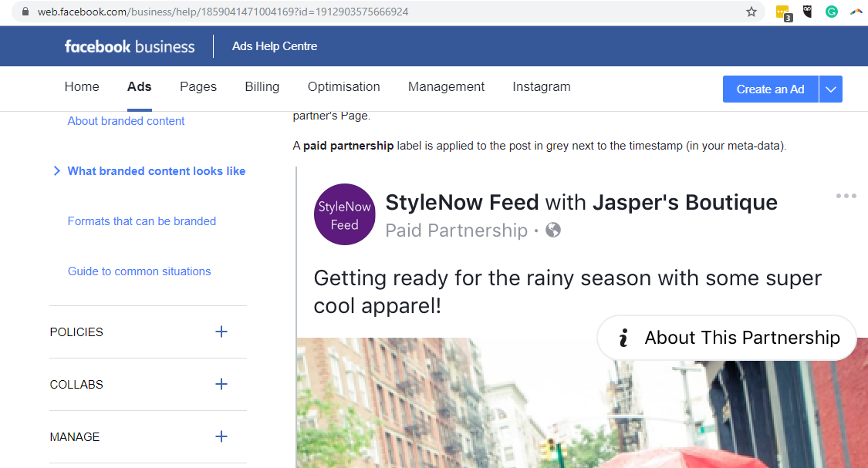This screenshot has height=468, width=868.
Task: Open the dropdown arrow beside Create an Ad
Action: pos(830,89)
